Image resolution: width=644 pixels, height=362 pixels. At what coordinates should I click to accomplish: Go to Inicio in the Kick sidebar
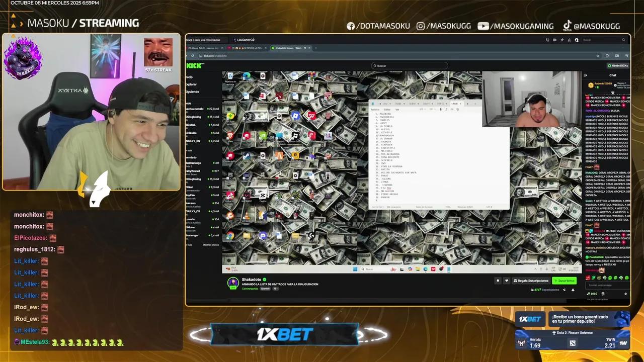click(x=189, y=77)
